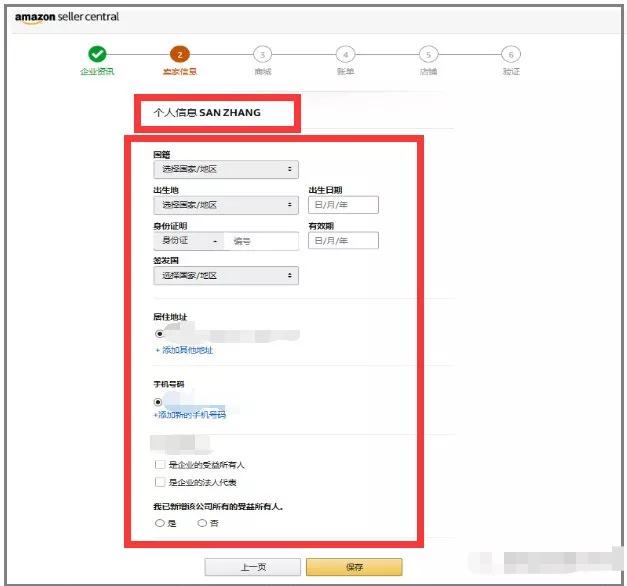Click the 有效期 expiry date input field
The width and height of the screenshot is (627, 586).
click(343, 240)
